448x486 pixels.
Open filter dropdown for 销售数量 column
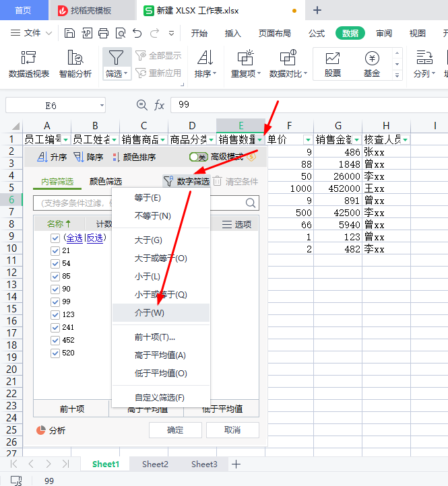pos(259,140)
